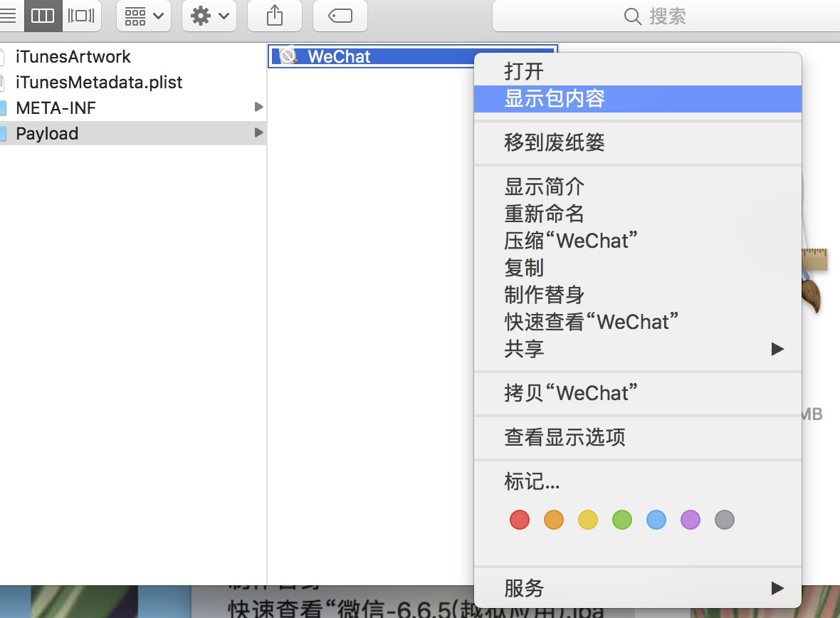
Task: Apply the purple tag color
Action: 691,519
